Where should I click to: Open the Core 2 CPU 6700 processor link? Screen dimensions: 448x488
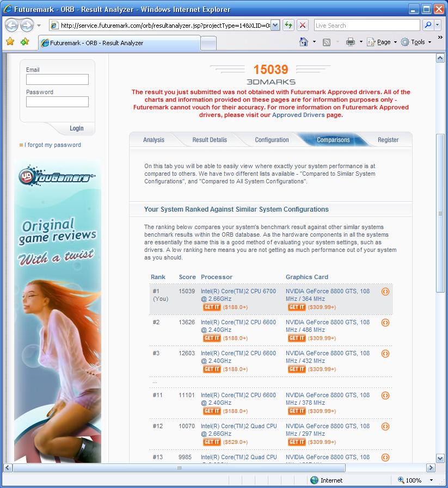(238, 295)
